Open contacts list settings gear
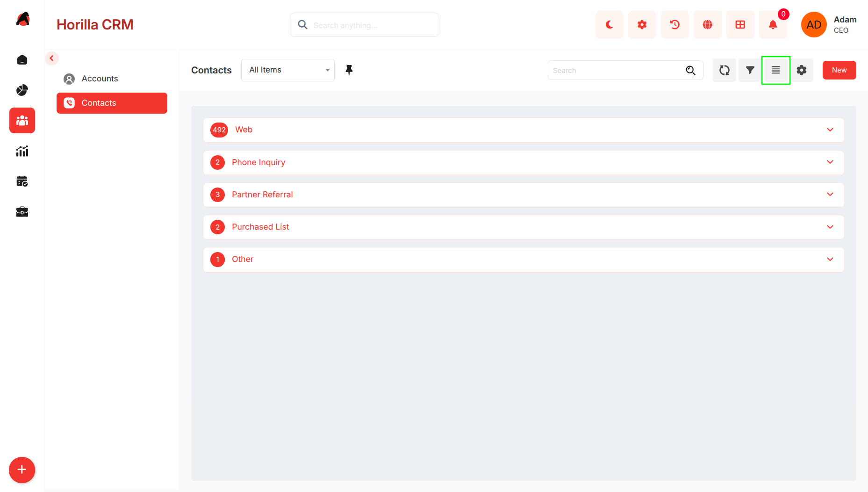868x492 pixels. click(802, 70)
